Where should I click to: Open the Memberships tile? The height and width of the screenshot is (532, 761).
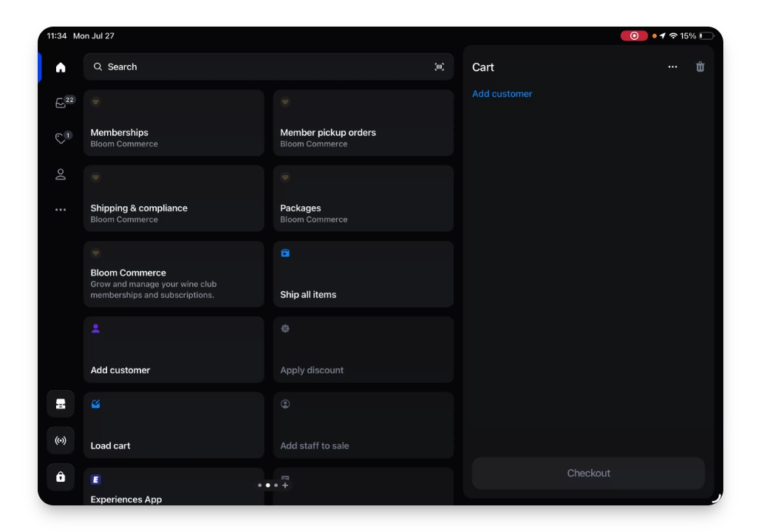[x=174, y=123]
